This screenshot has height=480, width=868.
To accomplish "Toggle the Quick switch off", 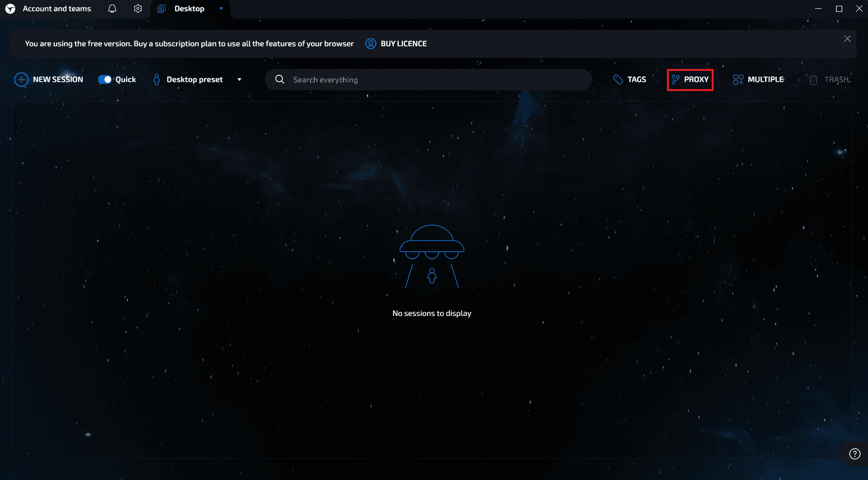I will point(105,79).
